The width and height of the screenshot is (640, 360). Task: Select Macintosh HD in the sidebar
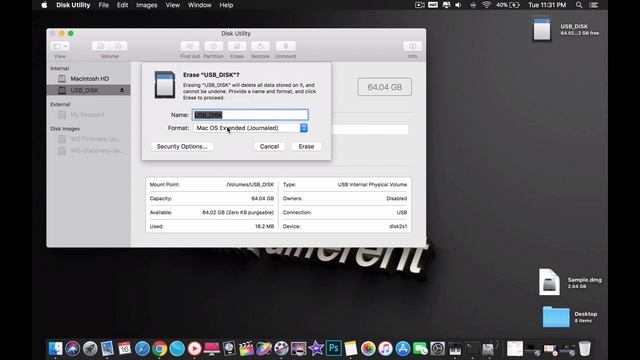click(89, 78)
